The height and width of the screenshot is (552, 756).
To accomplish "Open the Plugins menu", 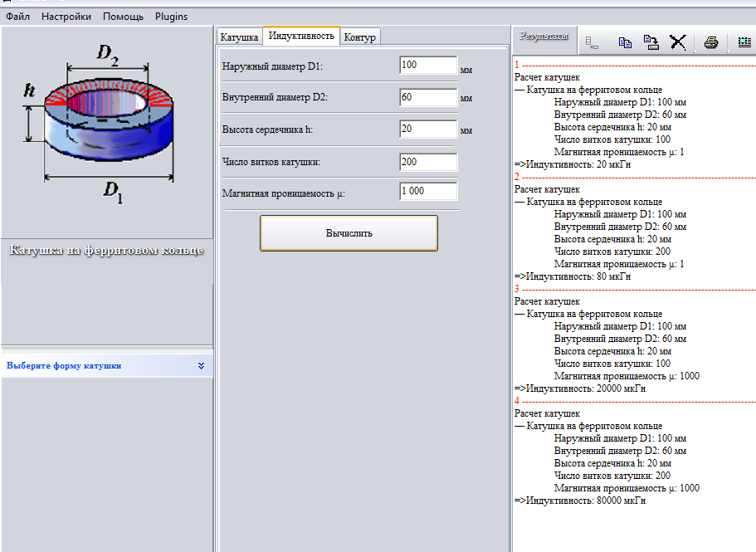I will (x=171, y=16).
